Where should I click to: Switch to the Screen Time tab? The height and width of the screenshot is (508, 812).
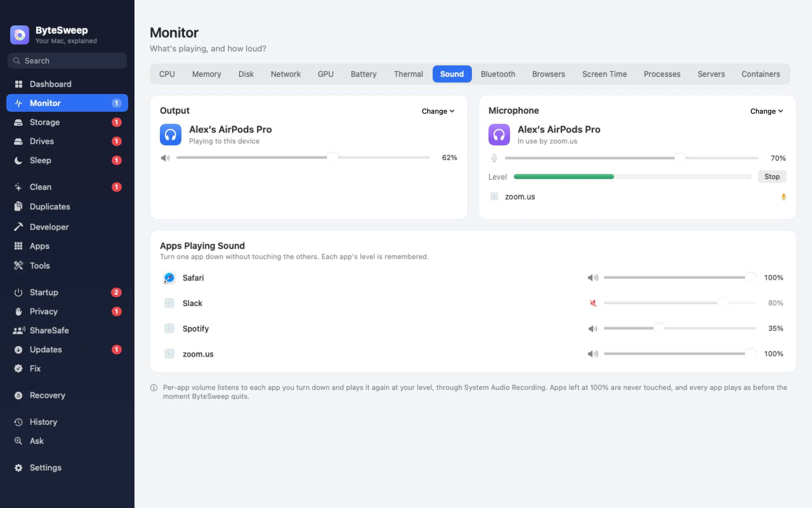604,74
